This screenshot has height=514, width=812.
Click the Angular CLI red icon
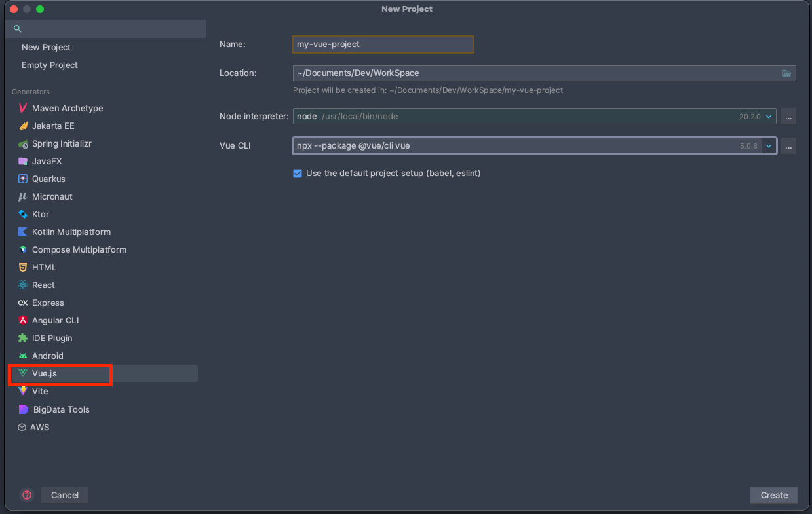tap(23, 320)
